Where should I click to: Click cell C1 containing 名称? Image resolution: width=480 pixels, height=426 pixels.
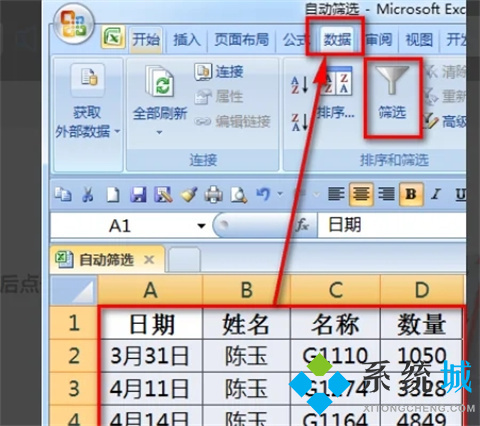335,323
